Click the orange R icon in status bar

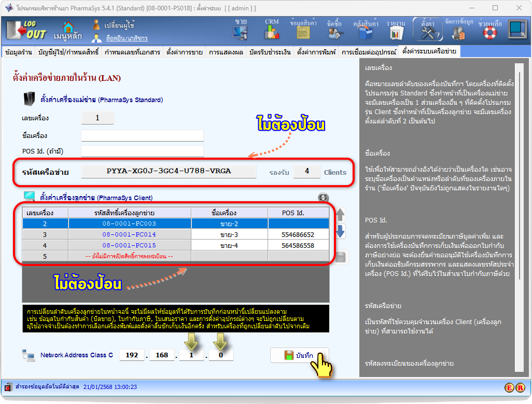pyautogui.click(x=520, y=387)
